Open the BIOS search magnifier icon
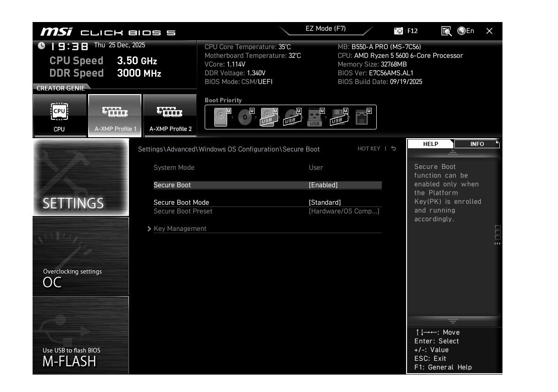This screenshot has height=392, width=558. tap(446, 31)
